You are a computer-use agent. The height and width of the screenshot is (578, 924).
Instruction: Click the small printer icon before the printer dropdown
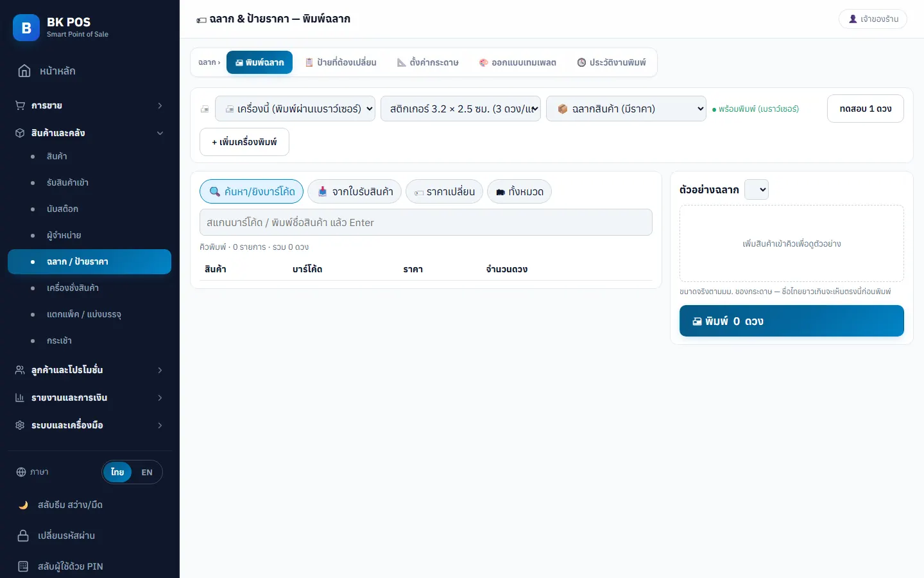(x=205, y=109)
